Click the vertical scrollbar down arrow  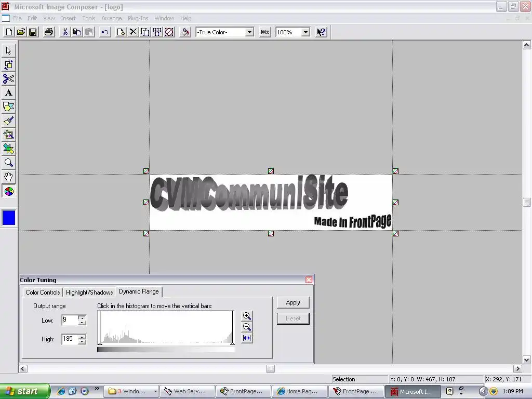pos(526,360)
